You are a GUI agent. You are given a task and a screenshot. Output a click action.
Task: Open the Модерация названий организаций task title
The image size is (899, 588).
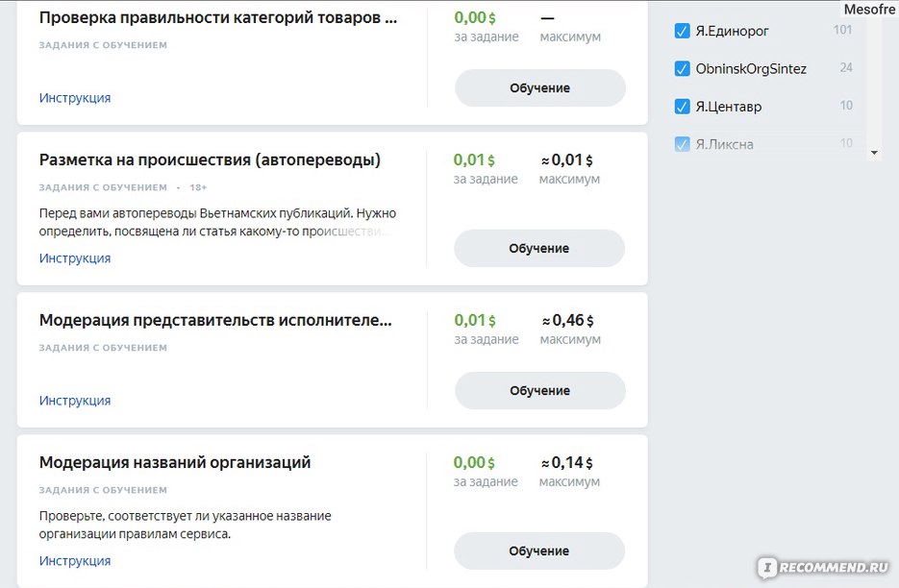175,462
